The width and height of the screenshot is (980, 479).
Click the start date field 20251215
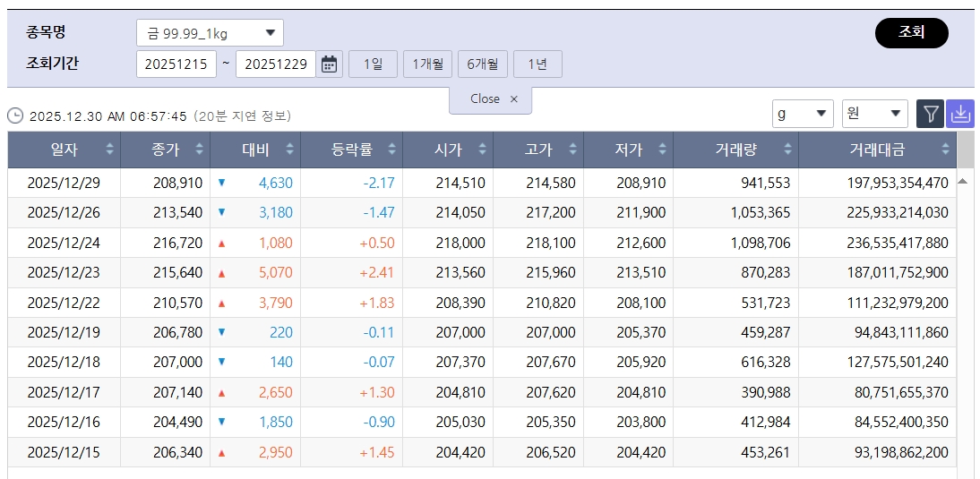point(176,64)
